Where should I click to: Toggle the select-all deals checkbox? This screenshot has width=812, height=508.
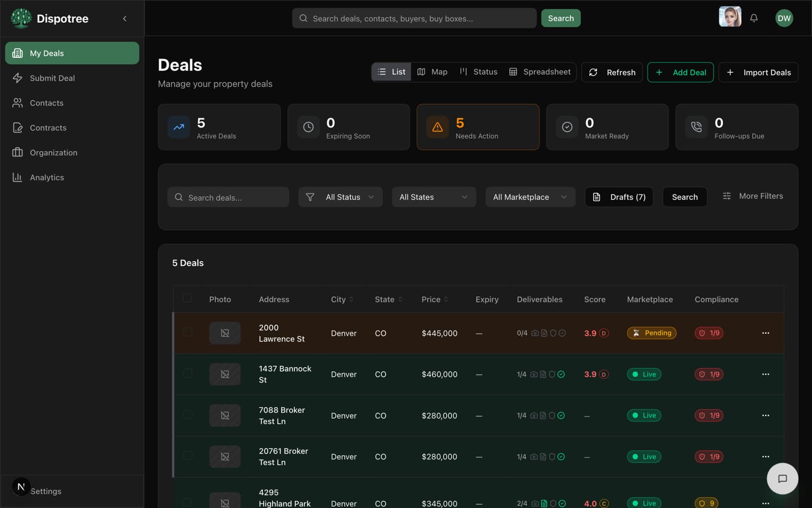pos(187,298)
